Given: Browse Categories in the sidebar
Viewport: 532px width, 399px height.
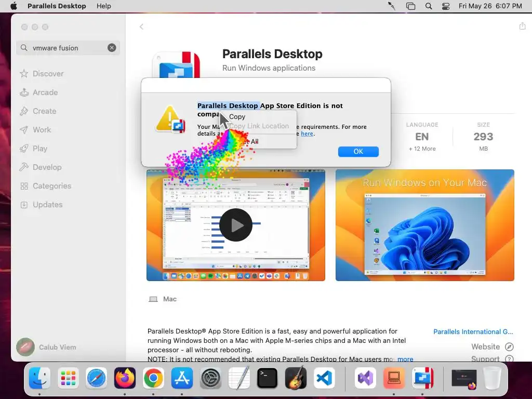Looking at the screenshot, I should click(52, 186).
